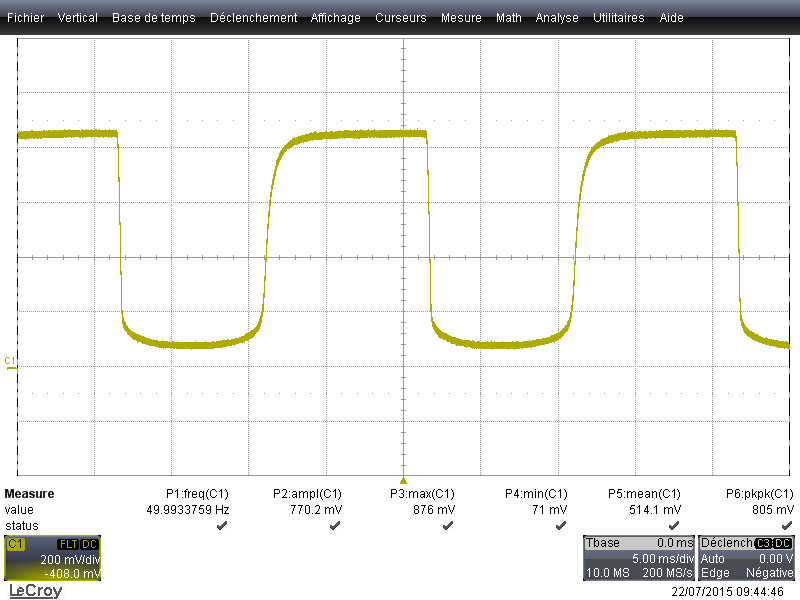Click the P1:freq(C1) measurement header
The image size is (800, 600).
pyautogui.click(x=197, y=494)
